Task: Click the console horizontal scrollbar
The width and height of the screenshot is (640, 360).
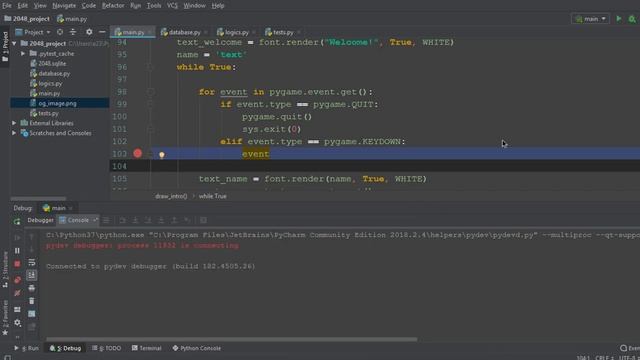Action: 232,339
